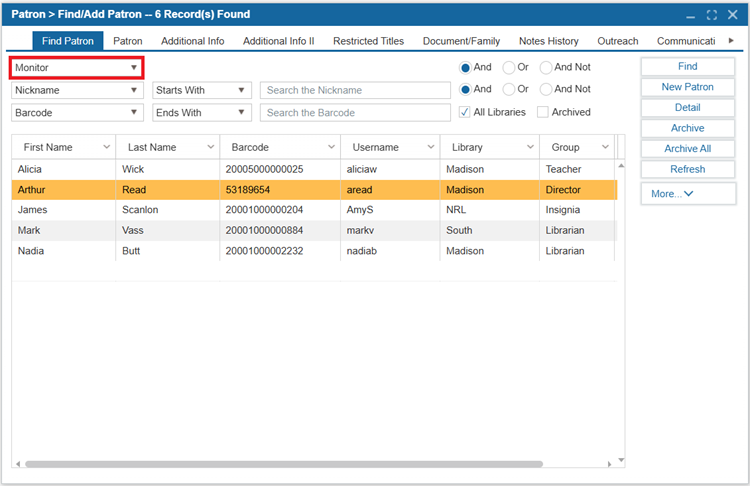Image resolution: width=750 pixels, height=486 pixels.
Task: Click the Refresh button
Action: pos(688,169)
